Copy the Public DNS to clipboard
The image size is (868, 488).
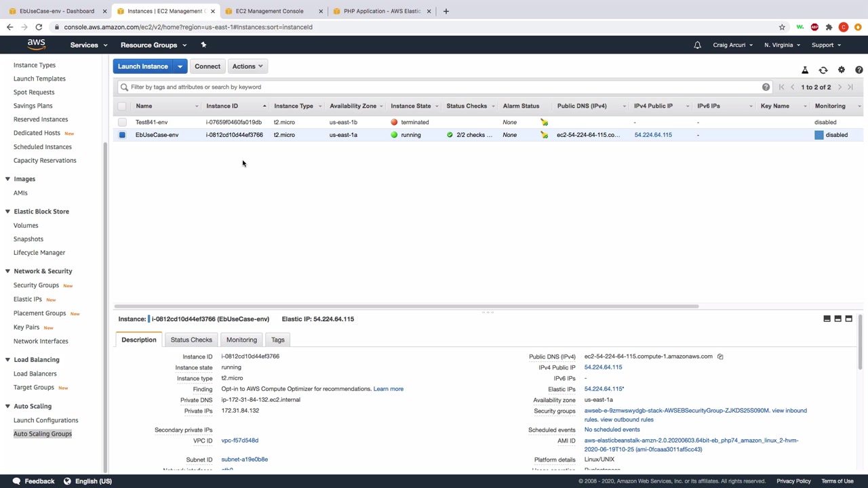click(x=720, y=357)
